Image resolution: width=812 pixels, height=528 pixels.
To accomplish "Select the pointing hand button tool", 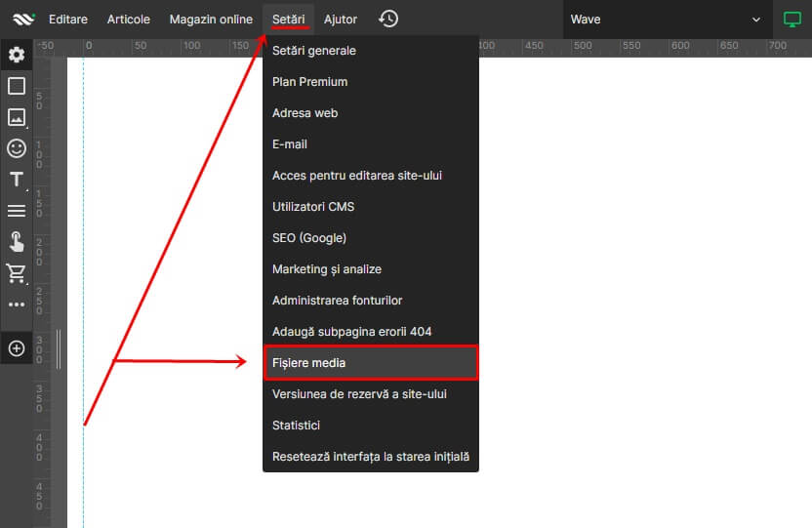I will pyautogui.click(x=17, y=242).
